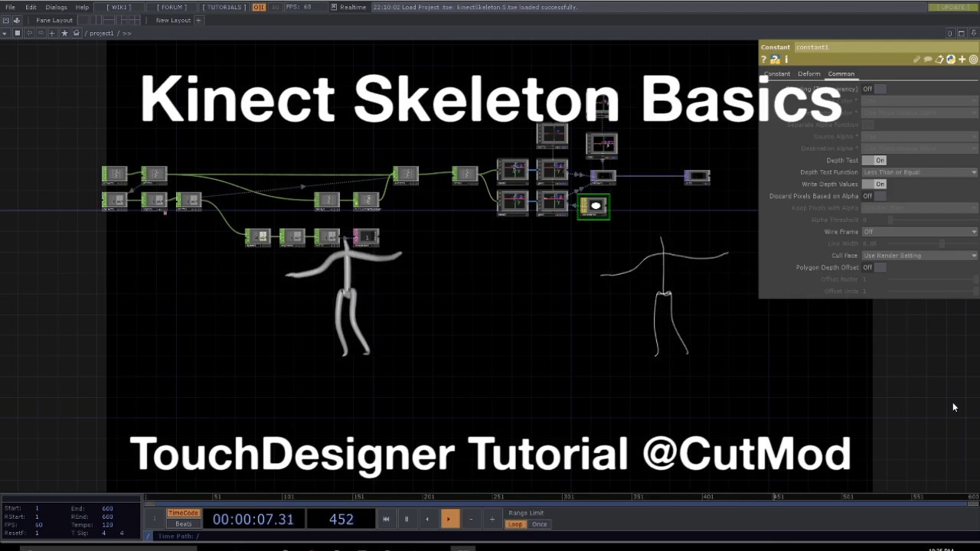The width and height of the screenshot is (980, 551).
Task: Toggle Depth Test On switch
Action: (x=874, y=160)
